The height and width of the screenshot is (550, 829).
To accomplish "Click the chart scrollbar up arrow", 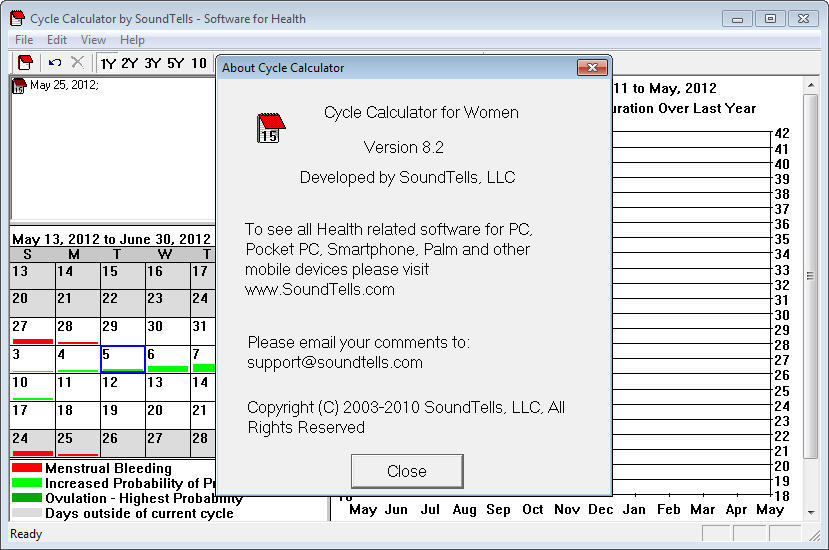I will [x=810, y=85].
